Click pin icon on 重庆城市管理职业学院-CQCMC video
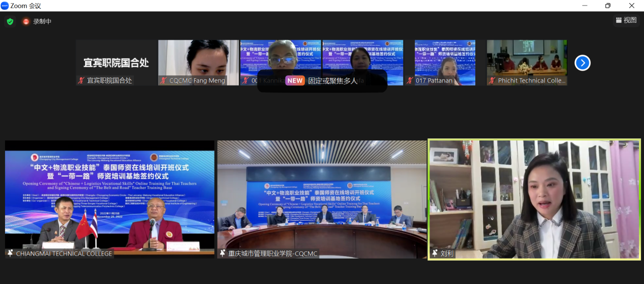This screenshot has height=284, width=644. point(222,253)
